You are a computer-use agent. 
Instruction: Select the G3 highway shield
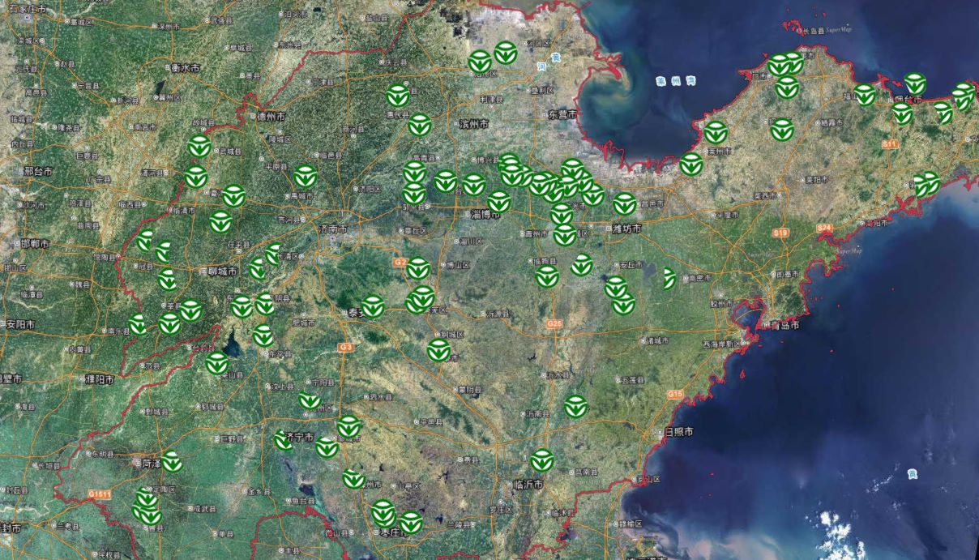(x=346, y=348)
